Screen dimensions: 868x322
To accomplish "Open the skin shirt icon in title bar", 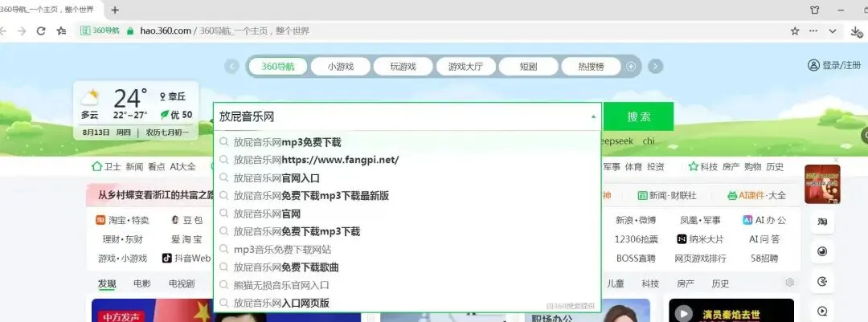I will [815, 10].
